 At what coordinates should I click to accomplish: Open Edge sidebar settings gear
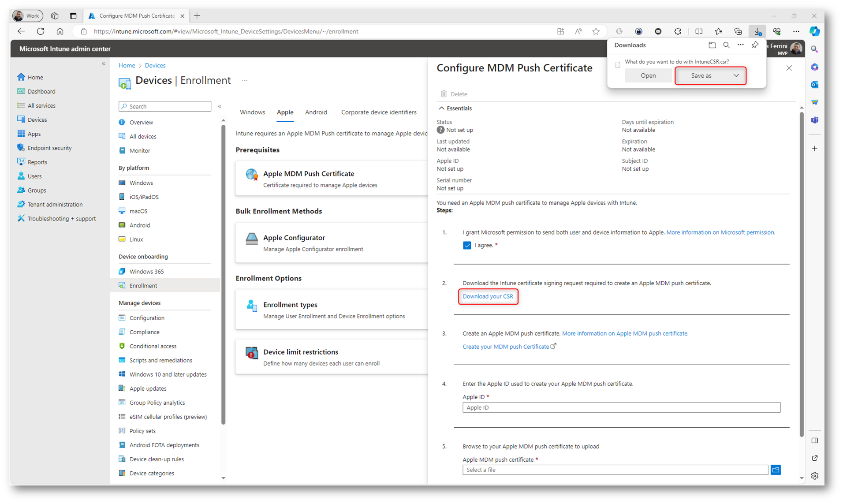point(814,476)
